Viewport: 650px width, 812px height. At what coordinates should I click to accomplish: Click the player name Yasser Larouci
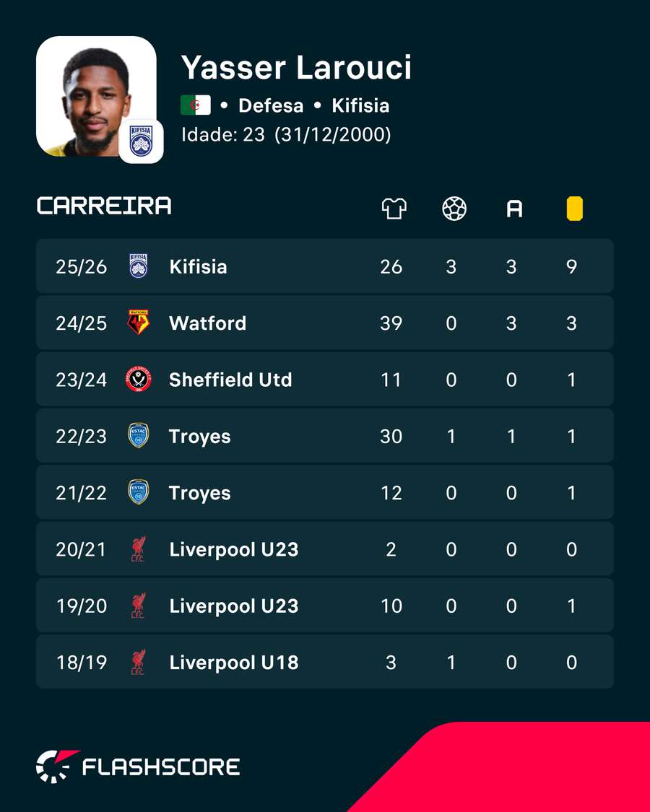(x=296, y=67)
